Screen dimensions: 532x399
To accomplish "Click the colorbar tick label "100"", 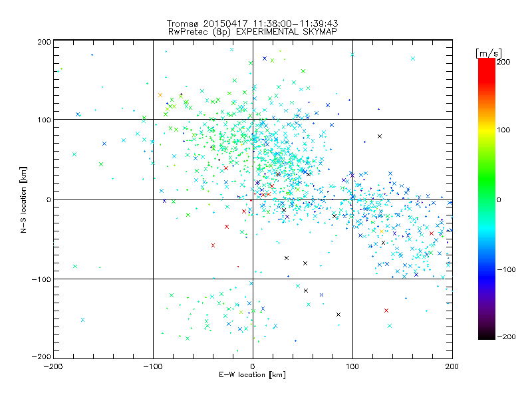I will pyautogui.click(x=503, y=130).
